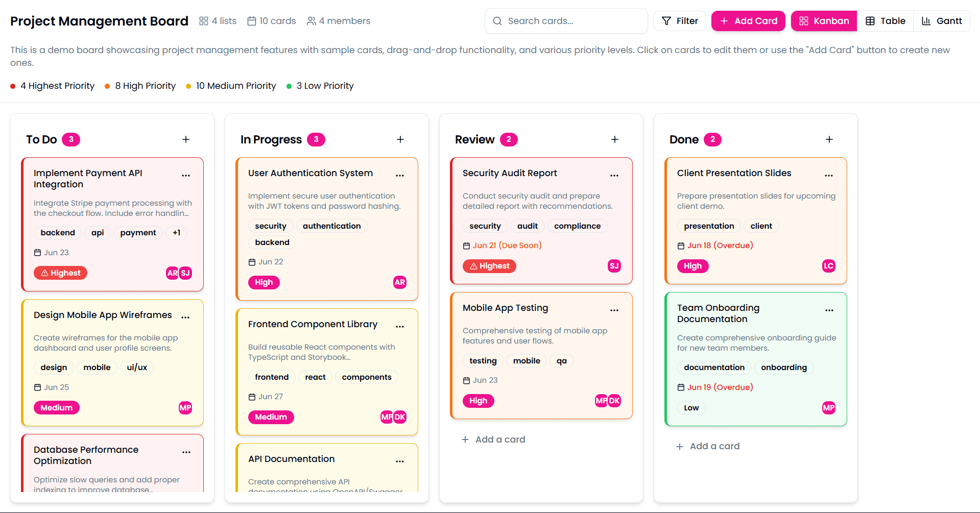Open menu for Mobile App Testing card
Viewport: 980px width, 513px height.
tap(614, 310)
